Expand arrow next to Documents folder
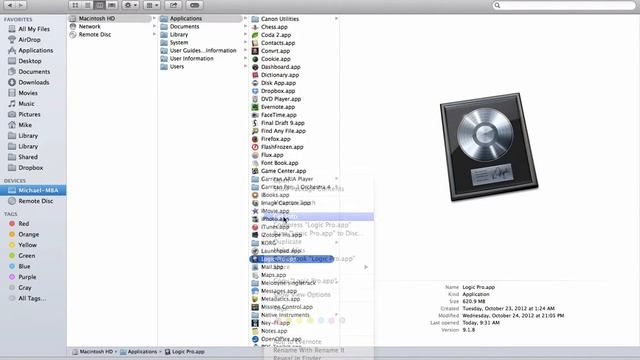Screen dimensions: 640x360 (245, 26)
